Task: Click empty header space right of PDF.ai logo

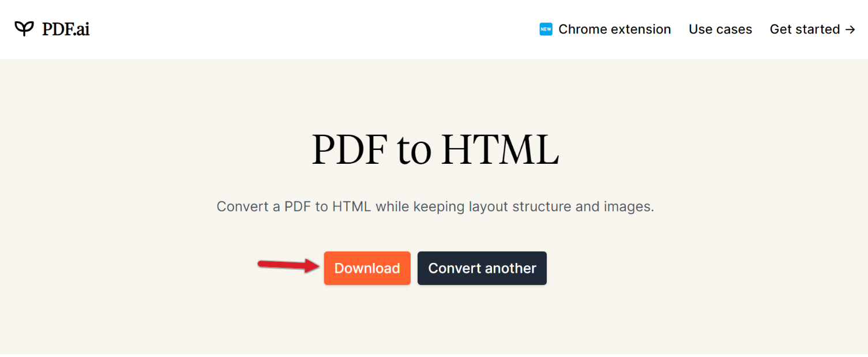Action: [288, 29]
